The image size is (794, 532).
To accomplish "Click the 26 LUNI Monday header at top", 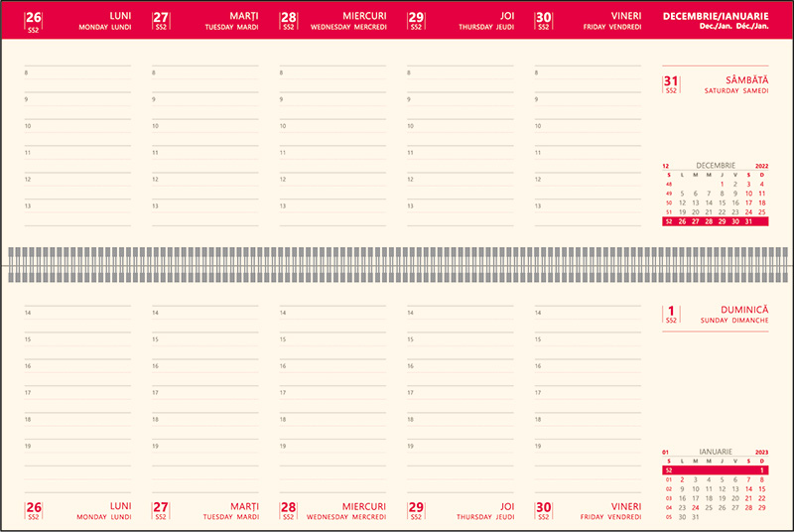I will click(78, 21).
